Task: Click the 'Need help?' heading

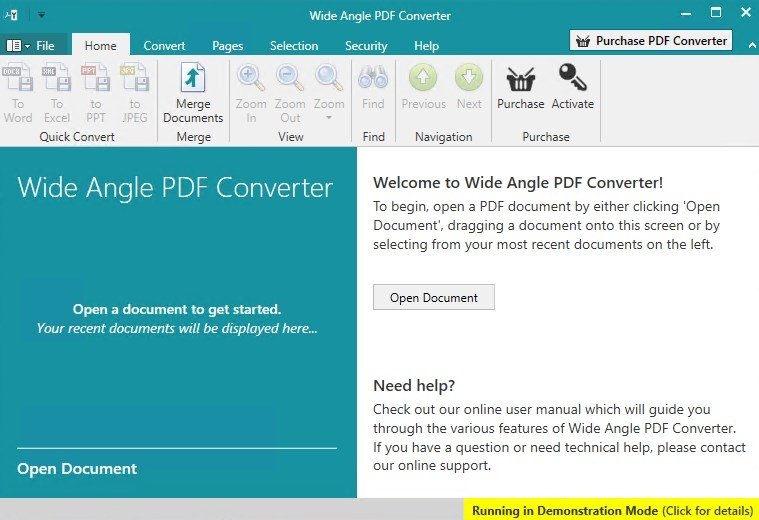Action: pos(414,385)
